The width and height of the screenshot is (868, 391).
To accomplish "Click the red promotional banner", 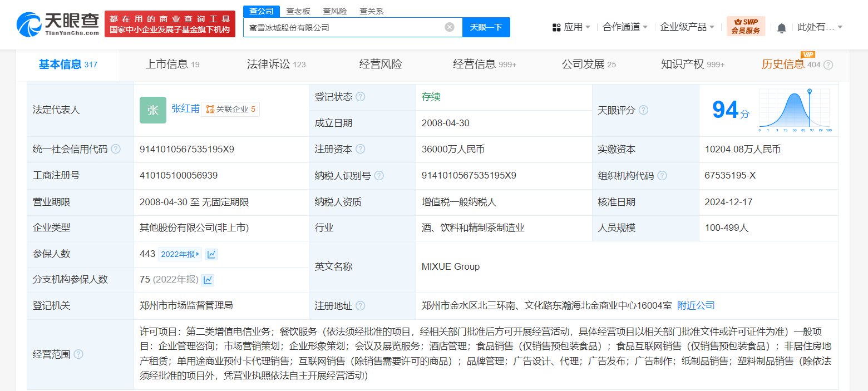I will point(170,24).
